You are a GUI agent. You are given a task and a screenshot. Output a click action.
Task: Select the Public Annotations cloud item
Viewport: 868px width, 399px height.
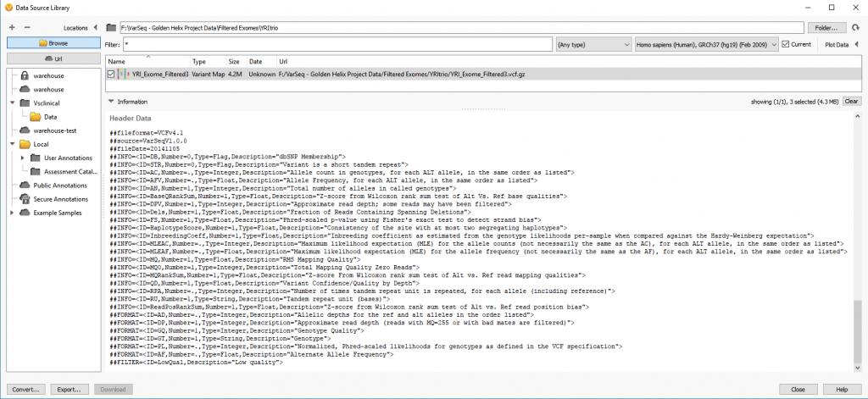tap(53, 186)
